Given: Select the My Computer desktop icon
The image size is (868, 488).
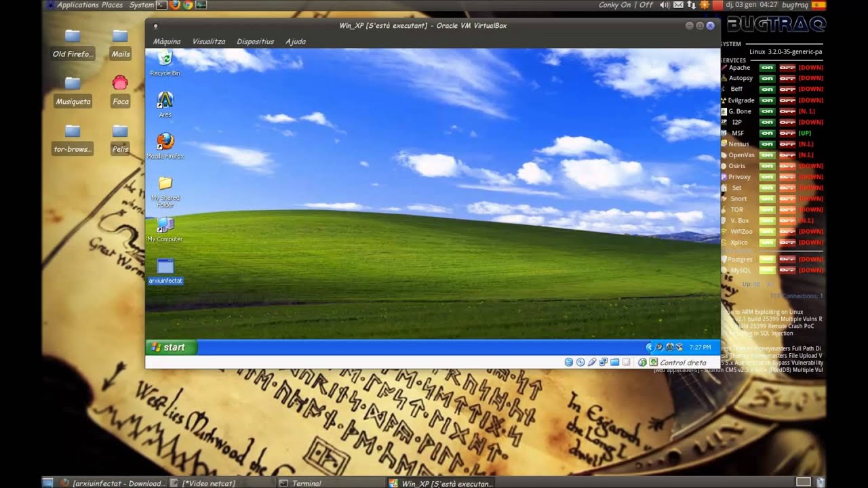Looking at the screenshot, I should click(x=165, y=229).
